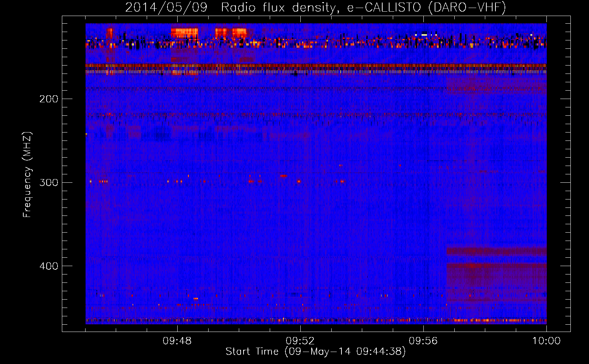Screen dimensions: 589x364
Task: Click the 300 frequency tick label
Action: [x=49, y=182]
